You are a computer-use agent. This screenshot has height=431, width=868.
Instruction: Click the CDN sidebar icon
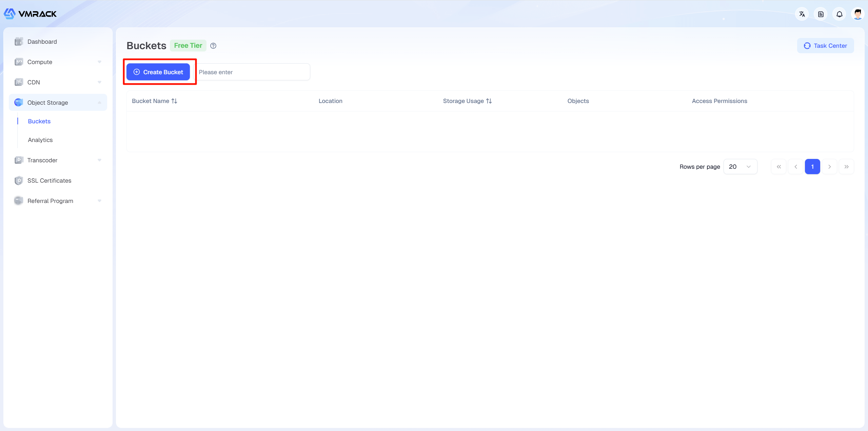19,82
